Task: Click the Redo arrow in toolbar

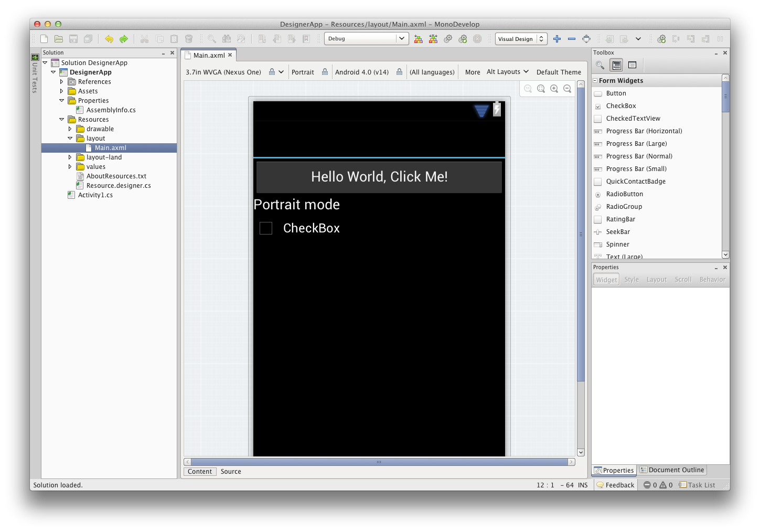Action: click(124, 39)
